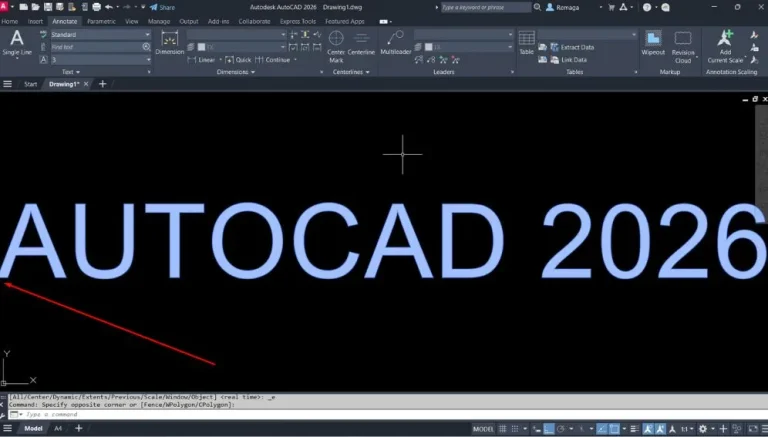
Task: Click the Find text input field
Action: point(96,47)
